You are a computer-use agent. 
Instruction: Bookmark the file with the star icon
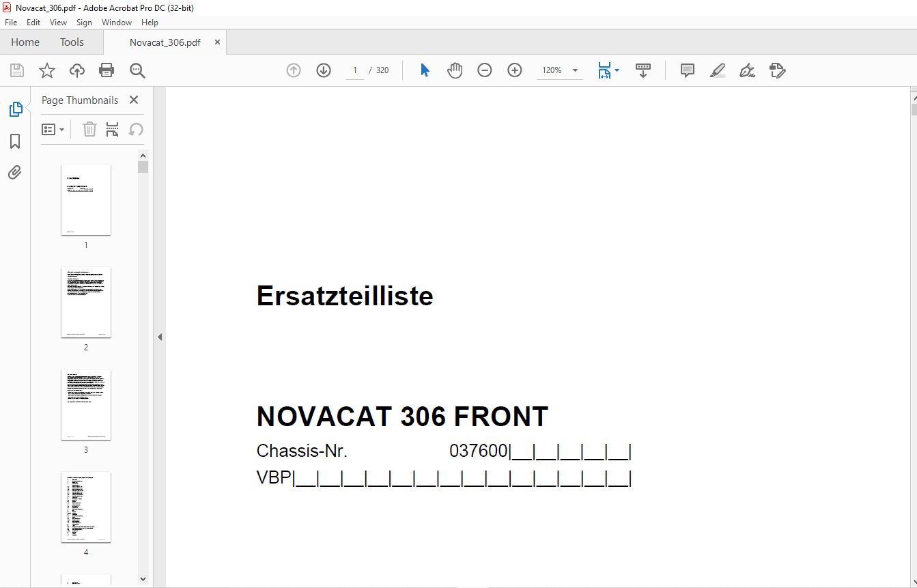click(x=46, y=70)
